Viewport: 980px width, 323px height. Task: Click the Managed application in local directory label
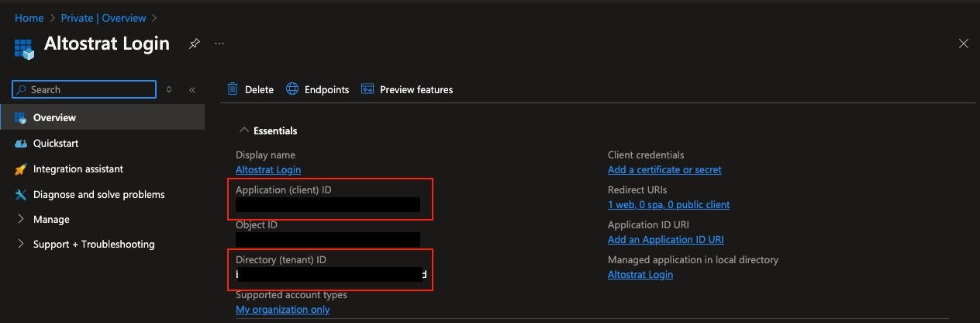pyautogui.click(x=693, y=259)
